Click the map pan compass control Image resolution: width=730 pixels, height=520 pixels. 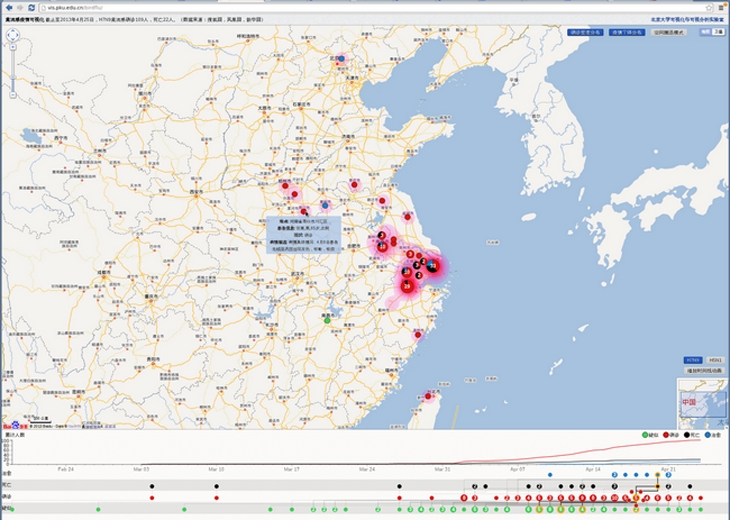(x=13, y=35)
